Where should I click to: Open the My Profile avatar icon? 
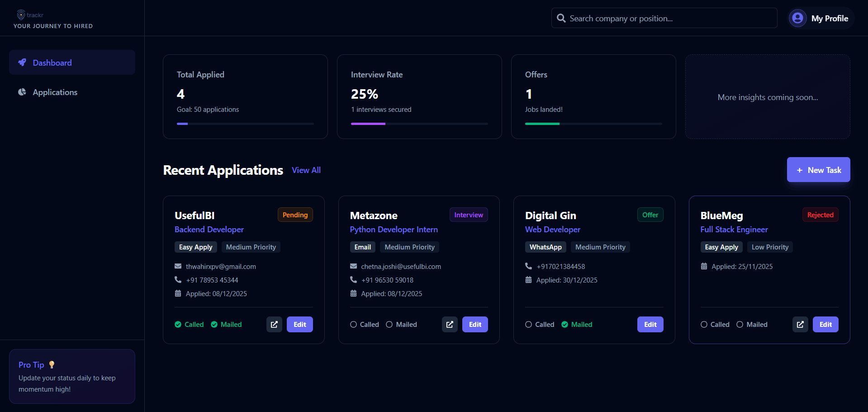(x=797, y=18)
